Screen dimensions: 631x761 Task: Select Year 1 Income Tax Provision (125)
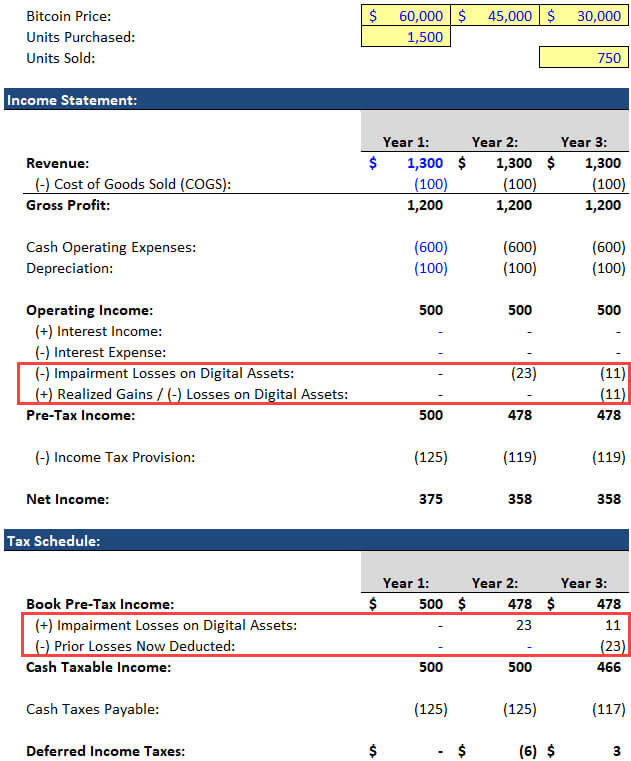pyautogui.click(x=431, y=457)
